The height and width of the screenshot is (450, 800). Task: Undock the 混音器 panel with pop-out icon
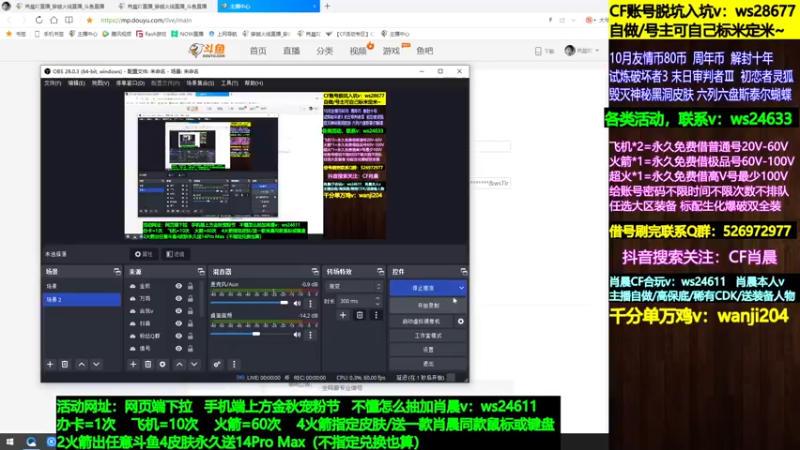315,272
